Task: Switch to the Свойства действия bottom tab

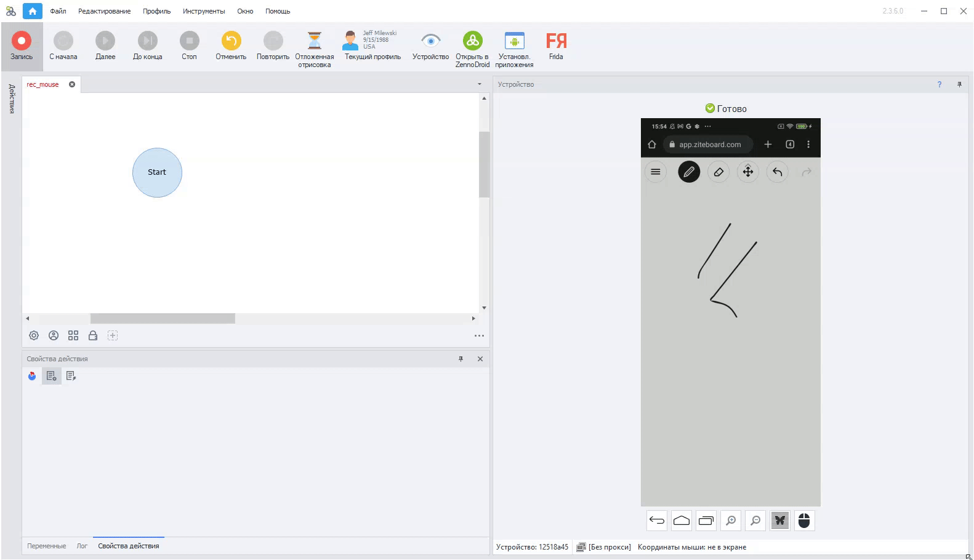Action: coord(129,546)
